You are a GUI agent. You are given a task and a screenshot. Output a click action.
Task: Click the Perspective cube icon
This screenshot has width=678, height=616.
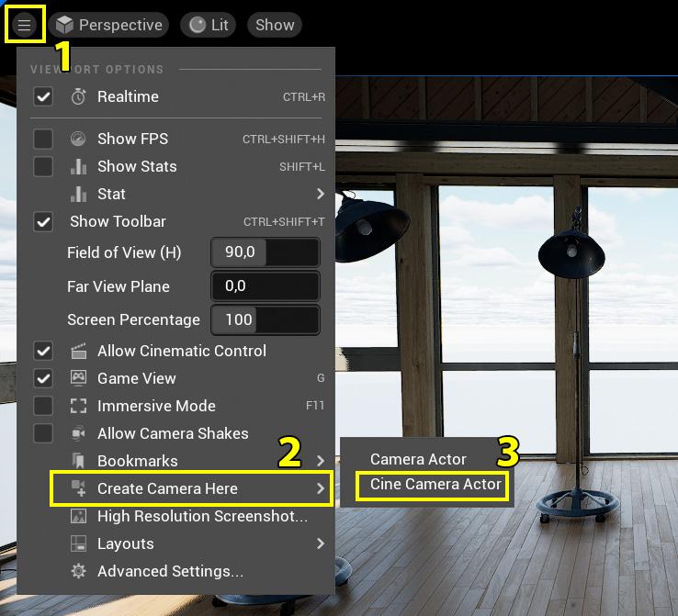(x=65, y=25)
